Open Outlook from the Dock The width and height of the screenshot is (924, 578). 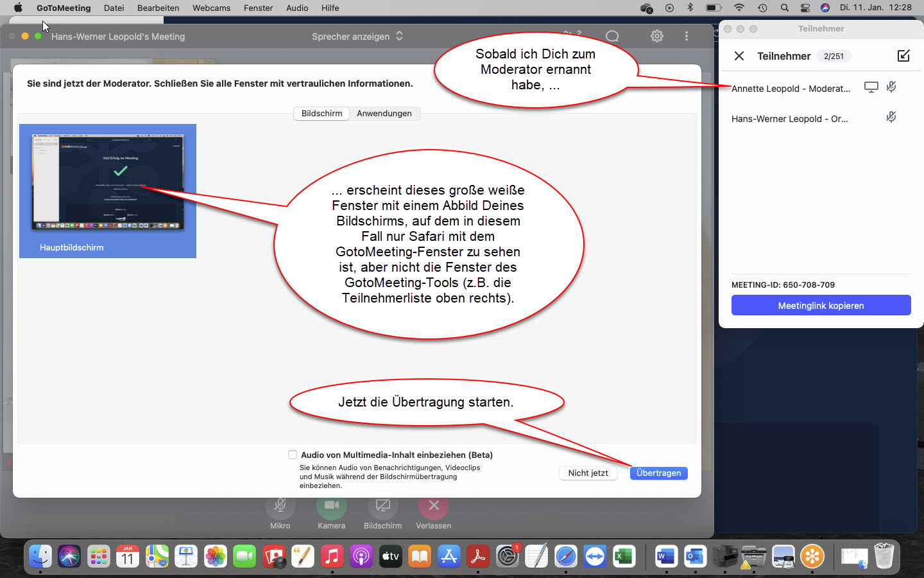[x=695, y=556]
